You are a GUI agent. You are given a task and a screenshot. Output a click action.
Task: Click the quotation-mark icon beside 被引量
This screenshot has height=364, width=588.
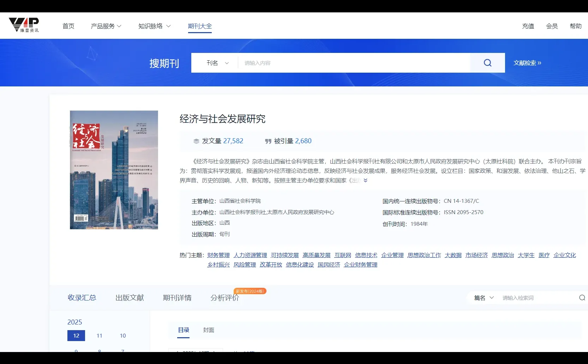(268, 141)
